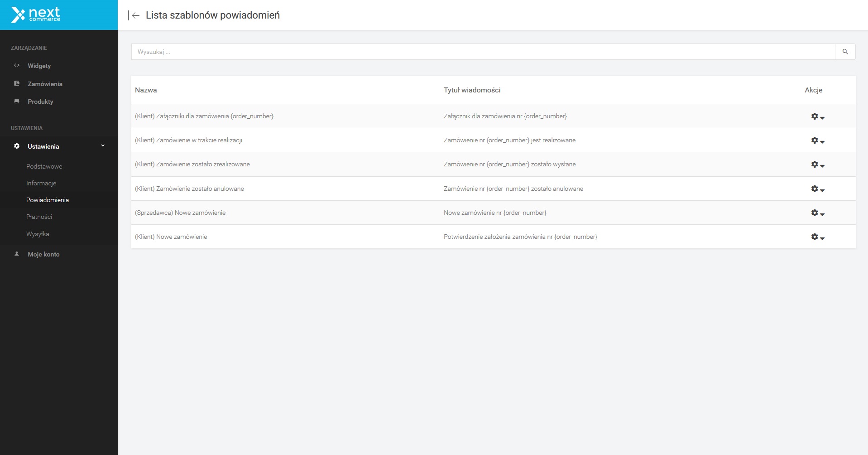Click the Widgety code icon

click(x=17, y=65)
